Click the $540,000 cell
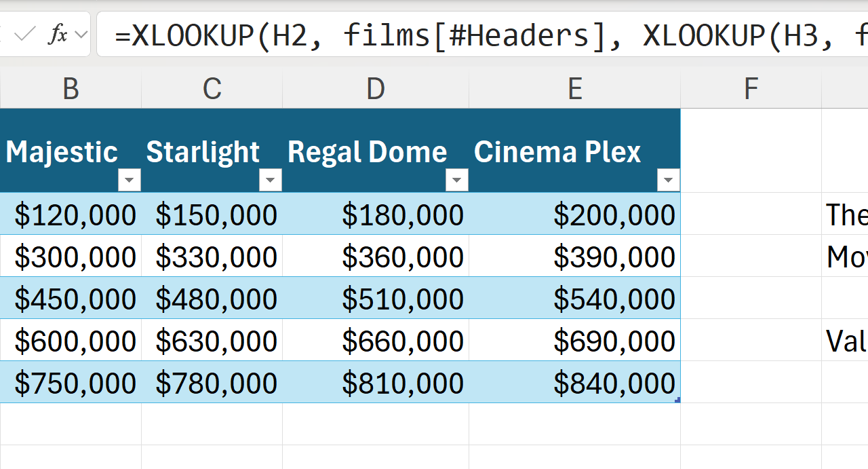 614,299
